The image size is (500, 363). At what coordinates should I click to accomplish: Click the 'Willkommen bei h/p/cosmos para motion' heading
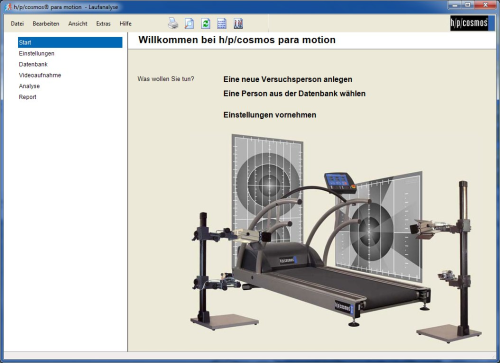(237, 40)
